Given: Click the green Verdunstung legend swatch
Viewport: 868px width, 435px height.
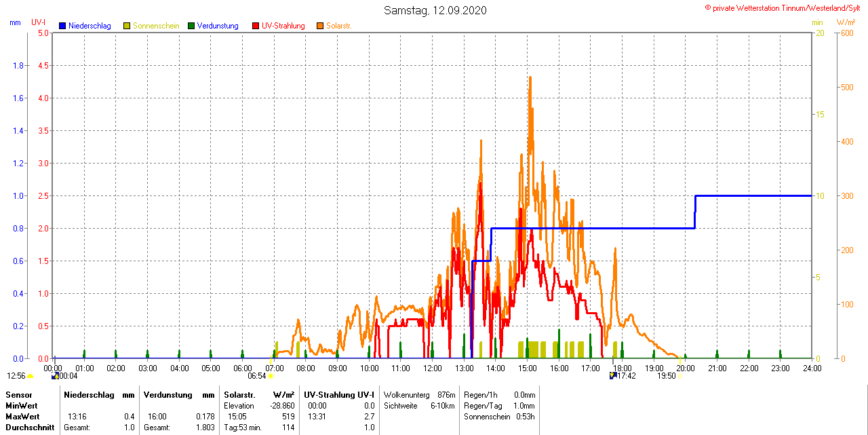Looking at the screenshot, I should (191, 26).
